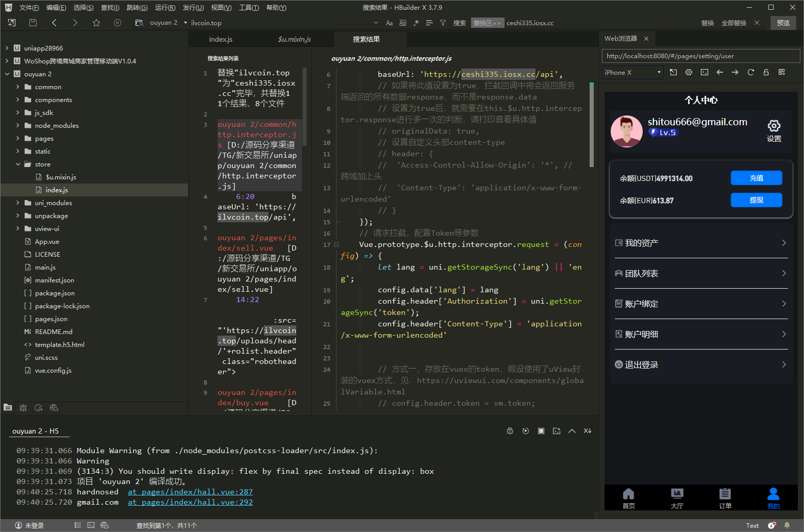Screen dimensions: 804x532
Task: Click the browser URL address field
Action: [x=700, y=56]
